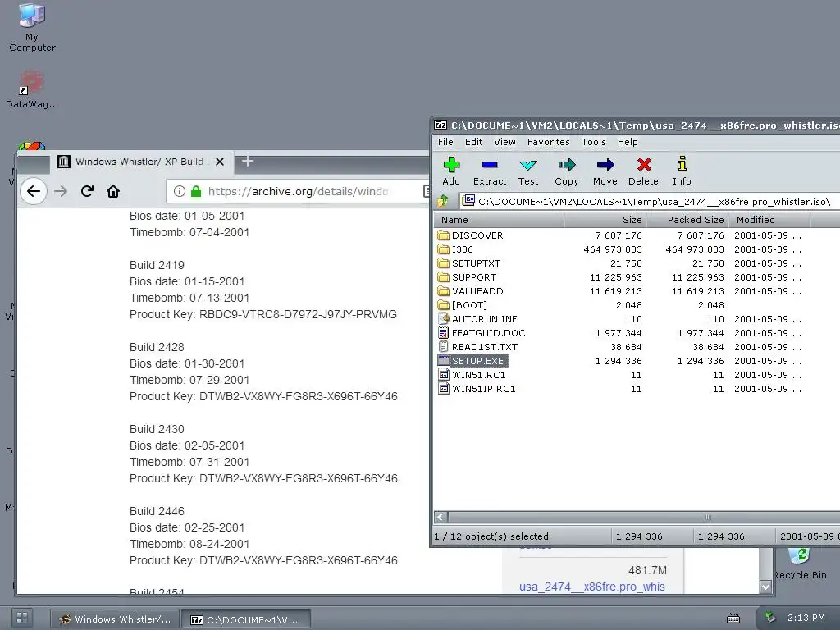Screen dimensions: 840x630
Task: Click the Delete toolbar icon
Action: click(x=643, y=171)
